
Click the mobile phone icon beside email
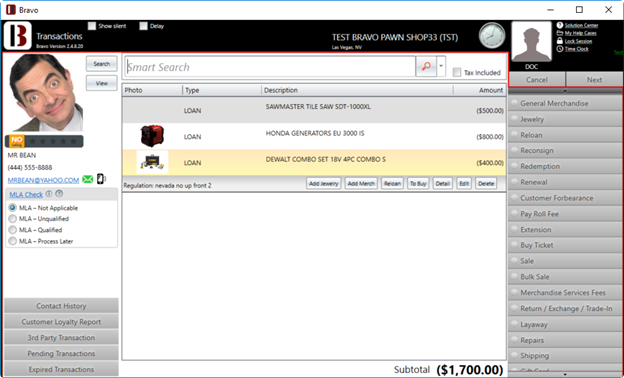pos(101,179)
